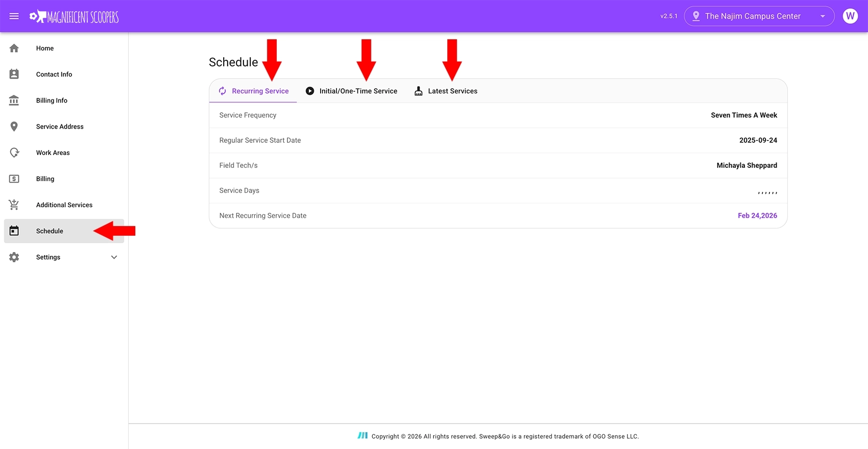
Task: Open the W user avatar
Action: point(850,16)
